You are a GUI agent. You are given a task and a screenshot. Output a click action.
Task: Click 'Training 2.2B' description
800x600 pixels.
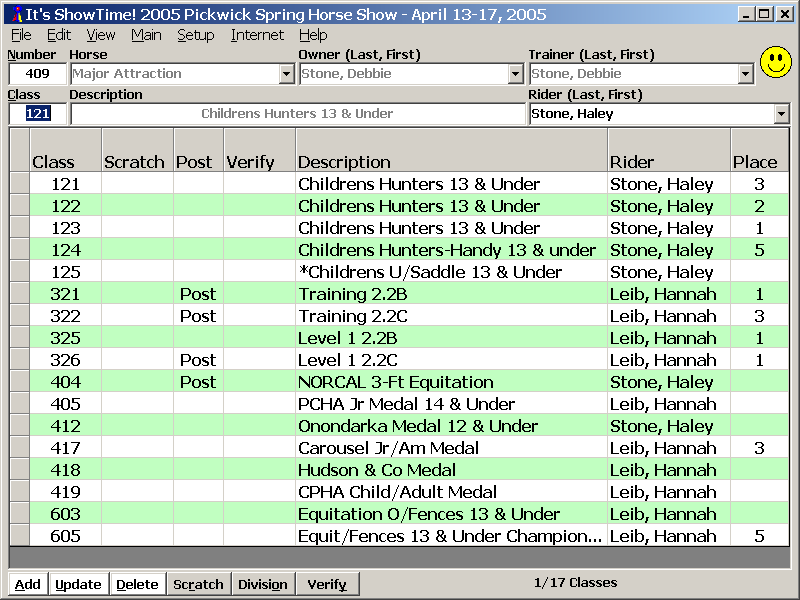coord(353,294)
